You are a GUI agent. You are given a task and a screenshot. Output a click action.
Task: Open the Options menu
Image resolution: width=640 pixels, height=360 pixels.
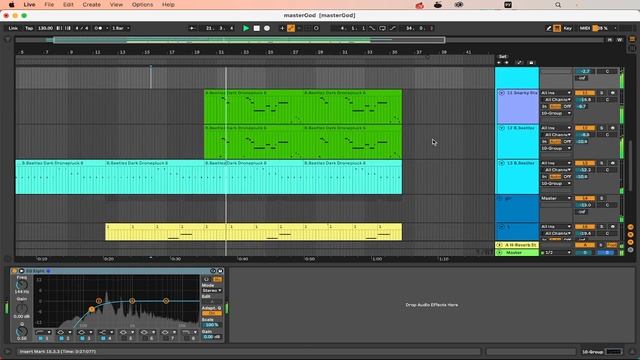(142, 5)
